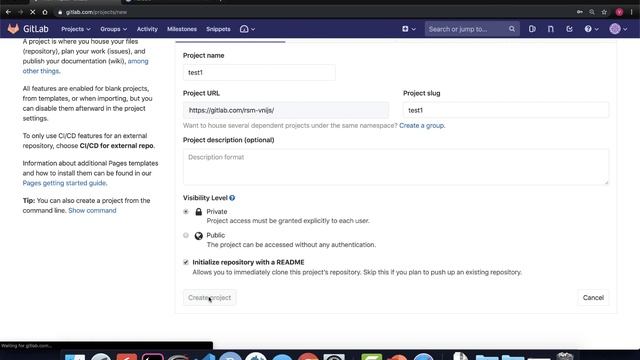Follow the Create a group link
The height and width of the screenshot is (360, 640).
coord(422,126)
